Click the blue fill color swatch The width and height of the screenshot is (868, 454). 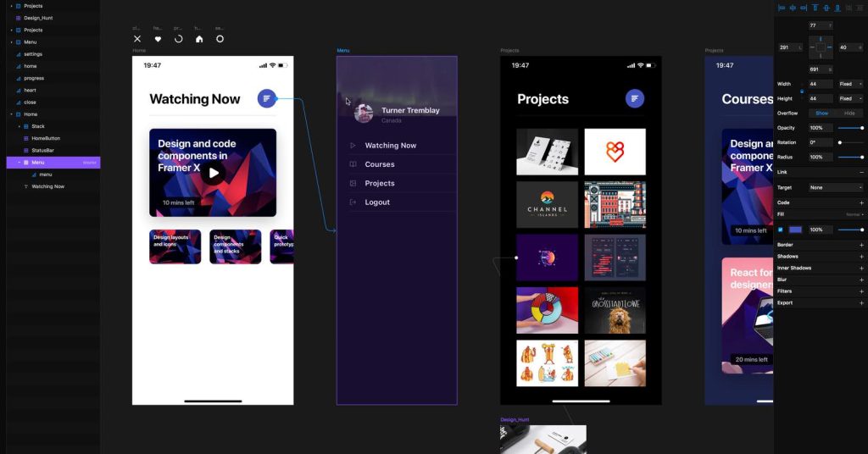coord(795,230)
